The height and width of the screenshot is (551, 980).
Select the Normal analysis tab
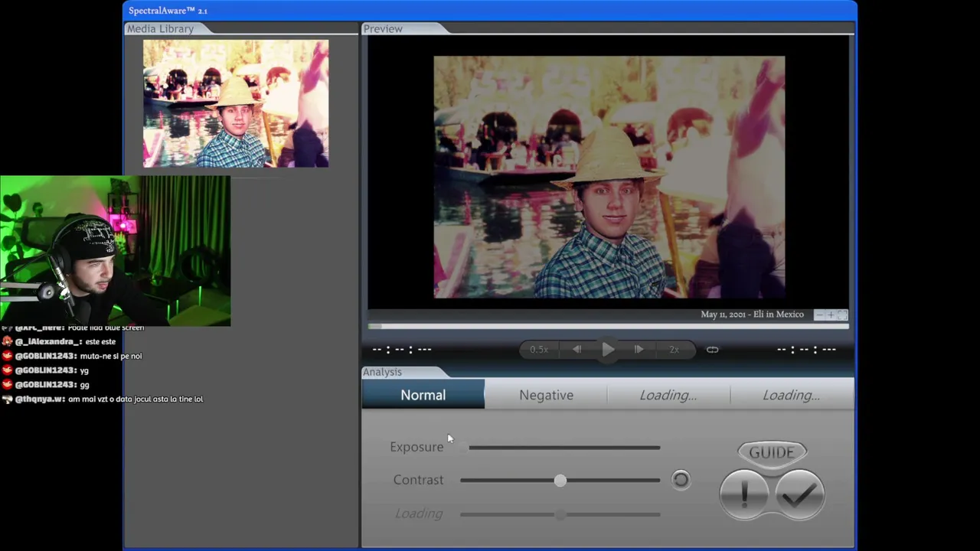click(423, 395)
